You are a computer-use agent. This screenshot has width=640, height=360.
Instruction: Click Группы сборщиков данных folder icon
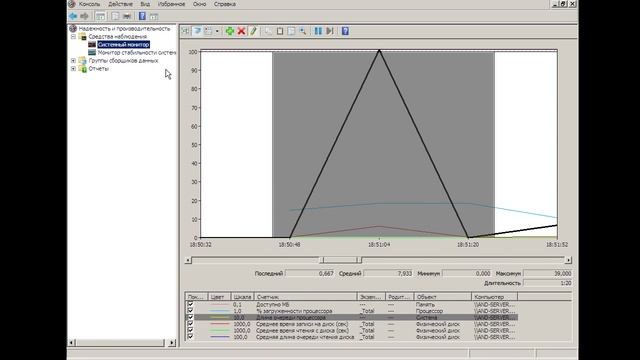coord(83,60)
